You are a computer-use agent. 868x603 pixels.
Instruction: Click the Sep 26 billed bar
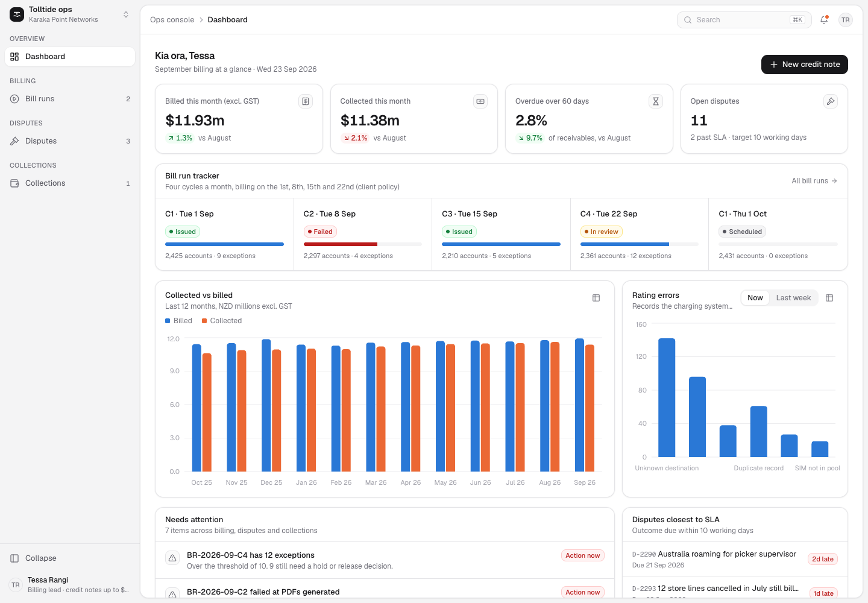[x=579, y=405]
